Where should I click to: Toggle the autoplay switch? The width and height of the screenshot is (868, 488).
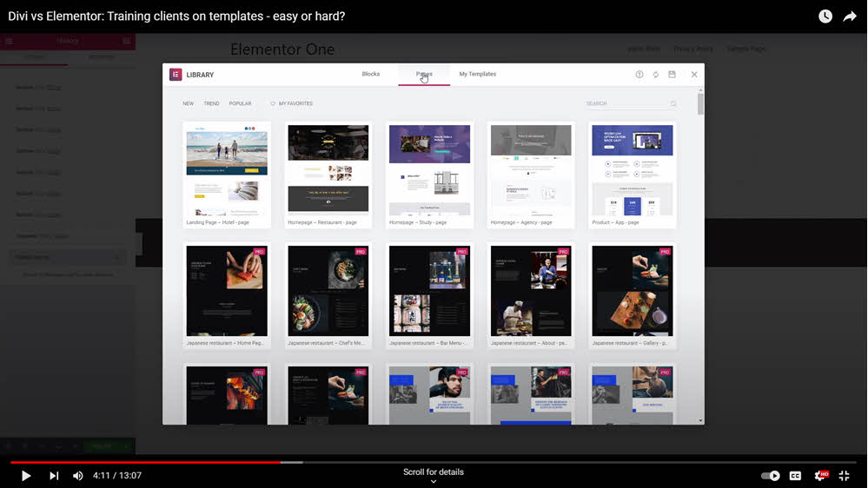point(770,476)
